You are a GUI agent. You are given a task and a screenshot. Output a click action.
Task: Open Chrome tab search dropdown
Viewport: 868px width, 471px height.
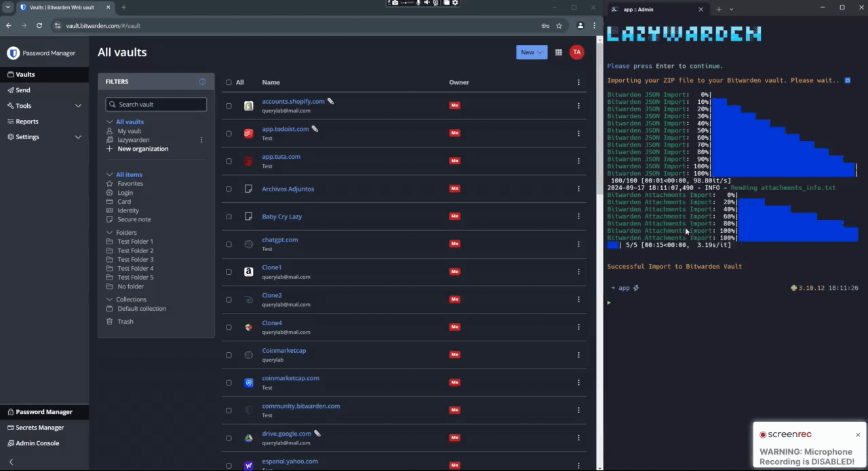(x=7, y=7)
